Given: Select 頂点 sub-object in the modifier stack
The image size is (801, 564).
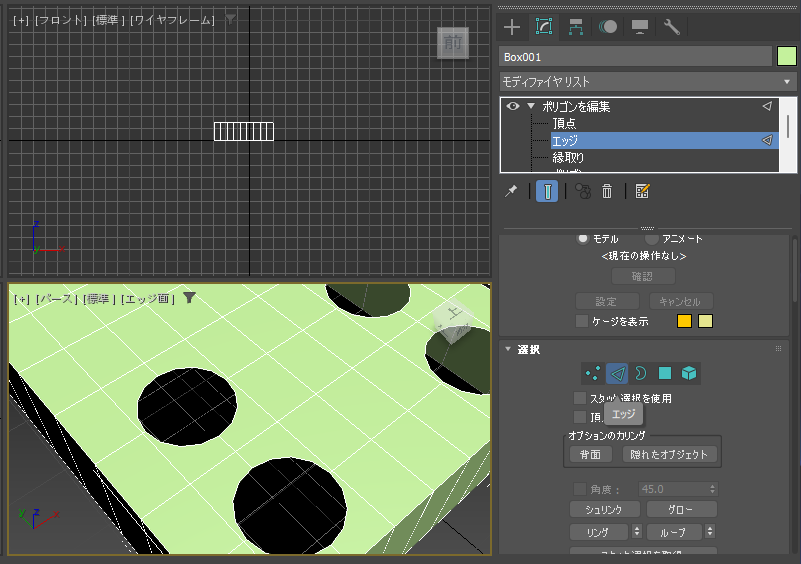Looking at the screenshot, I should click(x=564, y=123).
